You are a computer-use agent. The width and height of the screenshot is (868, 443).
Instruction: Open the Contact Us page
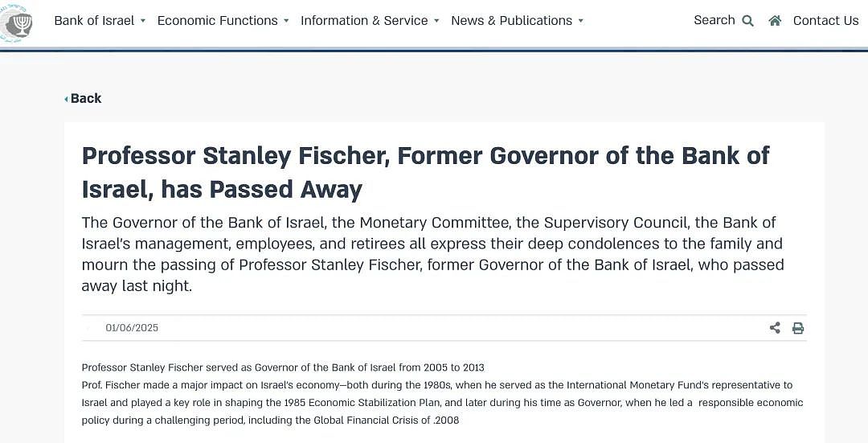click(x=825, y=20)
